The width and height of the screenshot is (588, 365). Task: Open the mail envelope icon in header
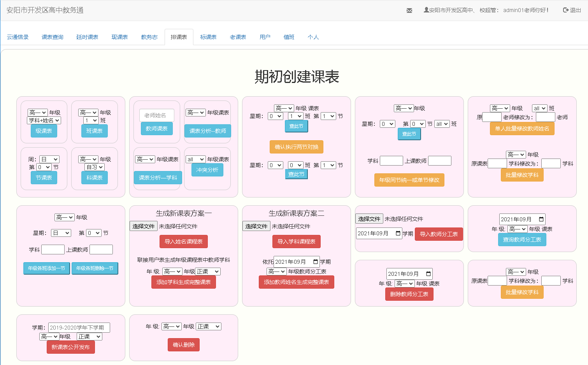point(409,11)
